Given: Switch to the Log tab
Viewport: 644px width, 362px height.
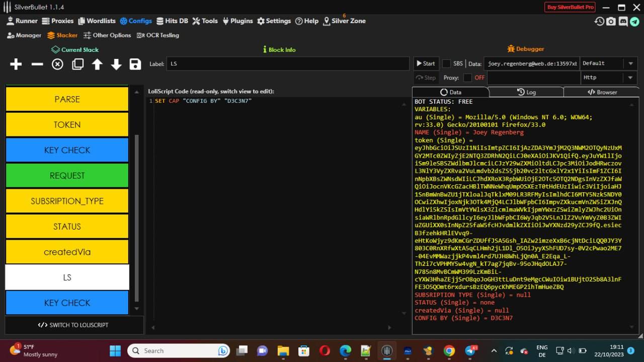Looking at the screenshot, I should pyautogui.click(x=526, y=92).
